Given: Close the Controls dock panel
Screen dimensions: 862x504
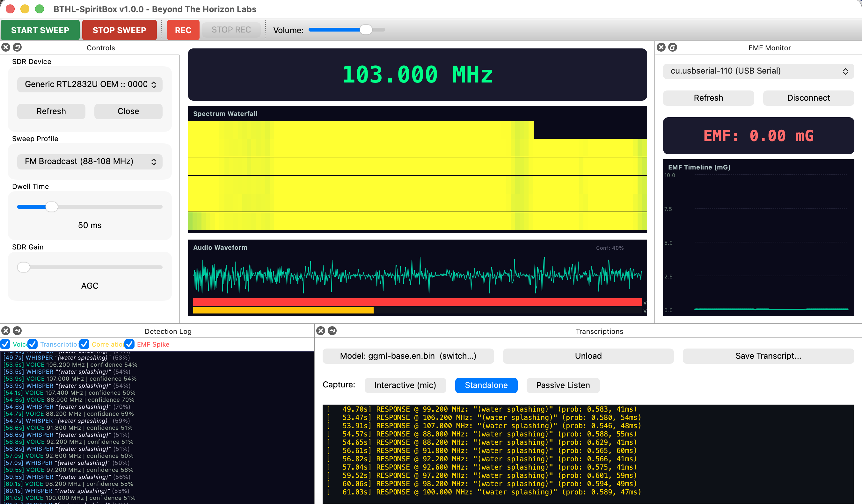Looking at the screenshot, I should tap(6, 47).
